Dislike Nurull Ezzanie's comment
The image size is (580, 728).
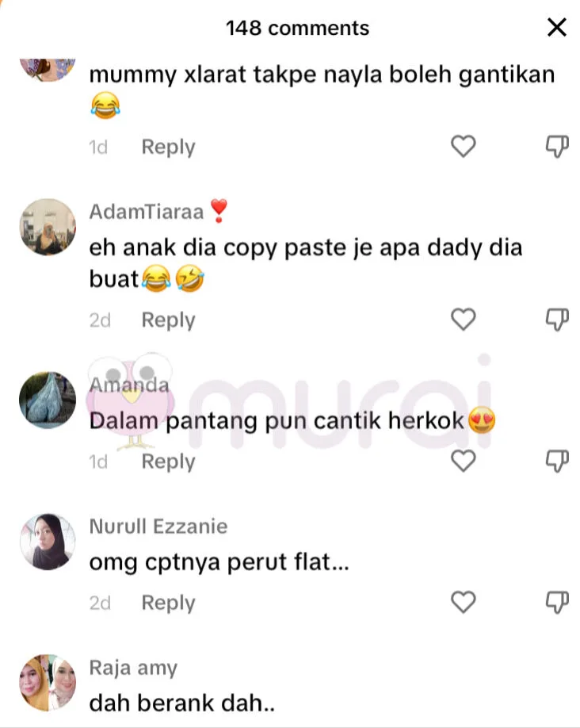[x=557, y=603]
